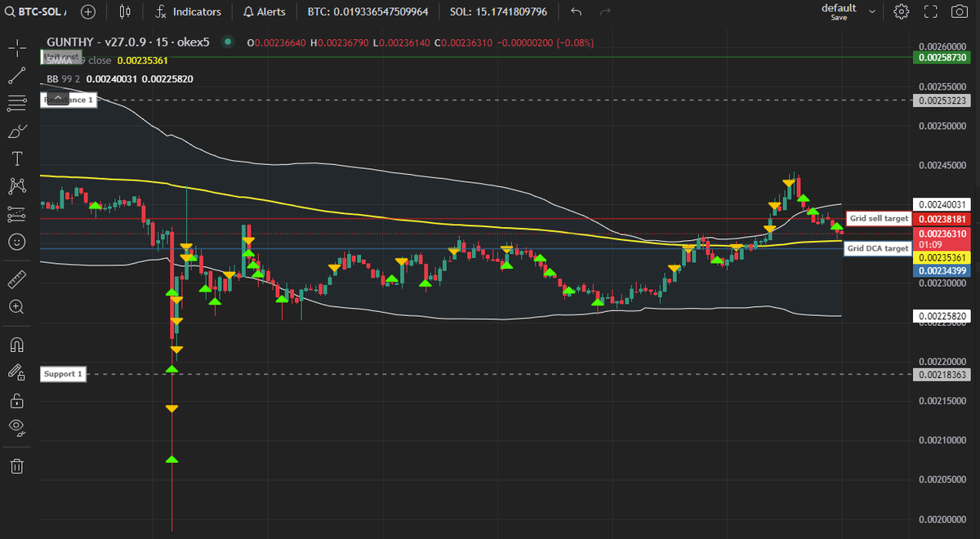Click the green market status dot
This screenshot has width=980, height=539.
[227, 42]
